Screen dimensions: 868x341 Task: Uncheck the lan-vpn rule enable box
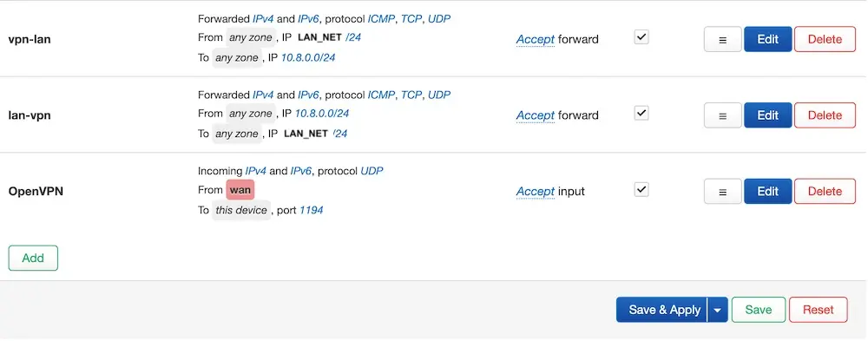pos(641,114)
